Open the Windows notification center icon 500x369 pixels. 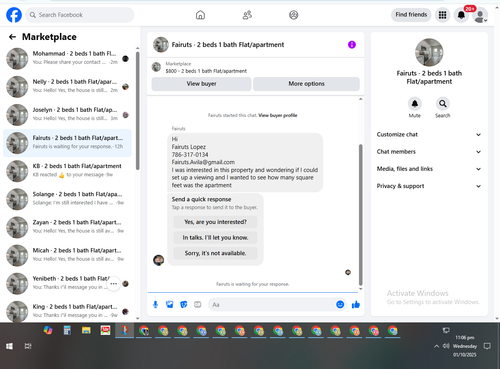click(487, 346)
